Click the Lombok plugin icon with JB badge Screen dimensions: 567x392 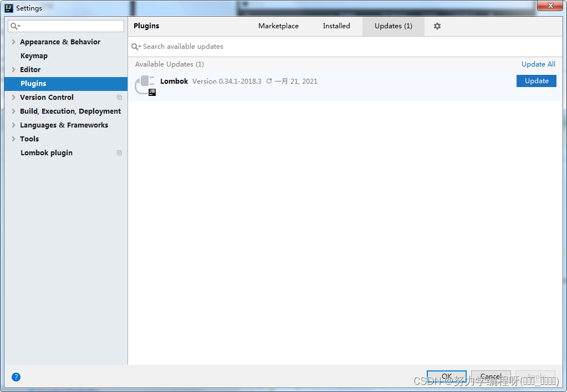click(145, 85)
